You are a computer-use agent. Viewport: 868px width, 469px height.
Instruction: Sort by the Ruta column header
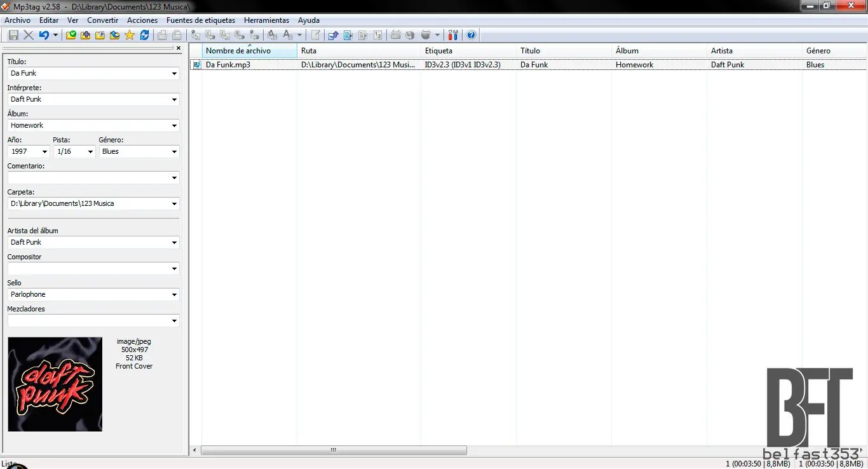click(359, 51)
